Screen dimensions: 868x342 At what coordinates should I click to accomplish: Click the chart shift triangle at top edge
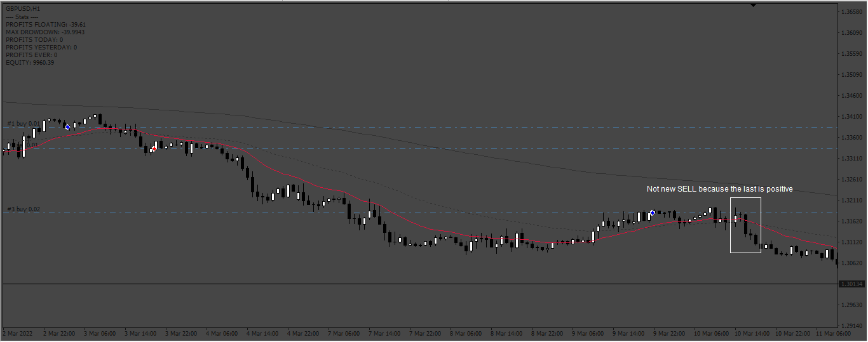pyautogui.click(x=753, y=5)
